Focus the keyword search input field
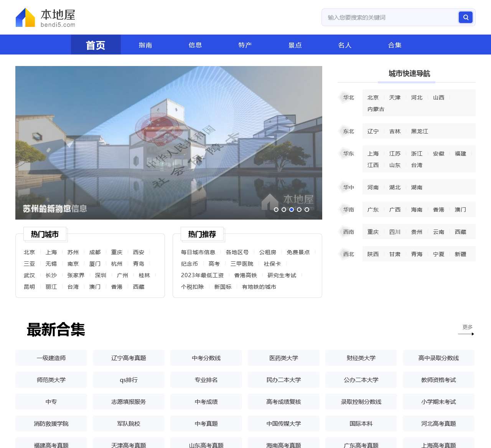 click(x=390, y=17)
